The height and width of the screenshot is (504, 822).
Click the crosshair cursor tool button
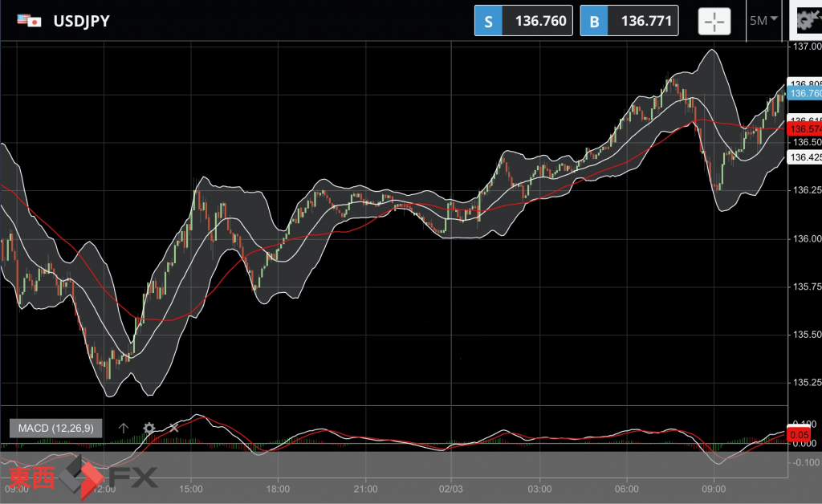tap(714, 22)
